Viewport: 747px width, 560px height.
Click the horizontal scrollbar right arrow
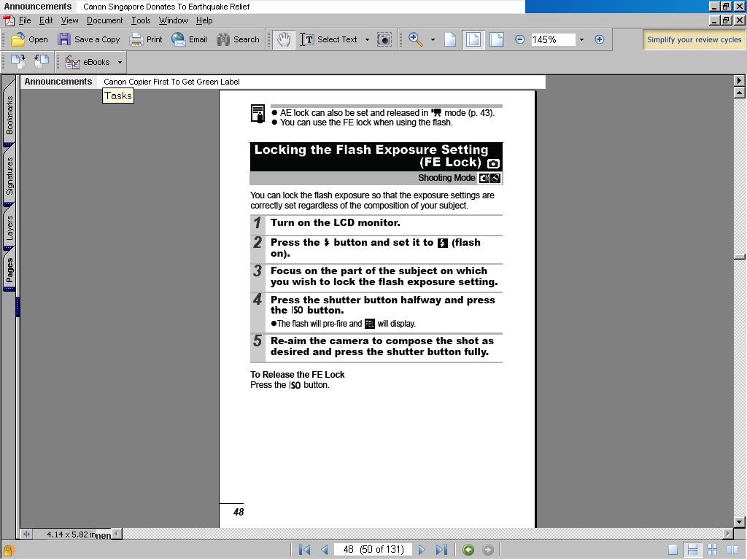click(x=727, y=534)
